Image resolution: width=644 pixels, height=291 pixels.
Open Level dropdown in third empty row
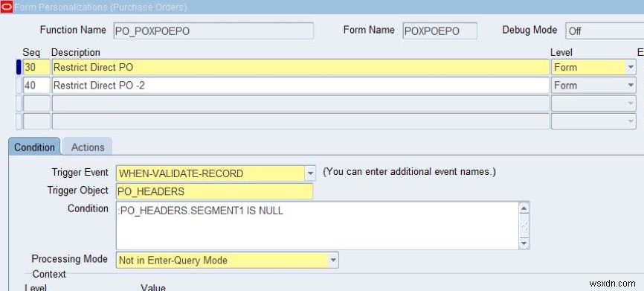[631, 103]
